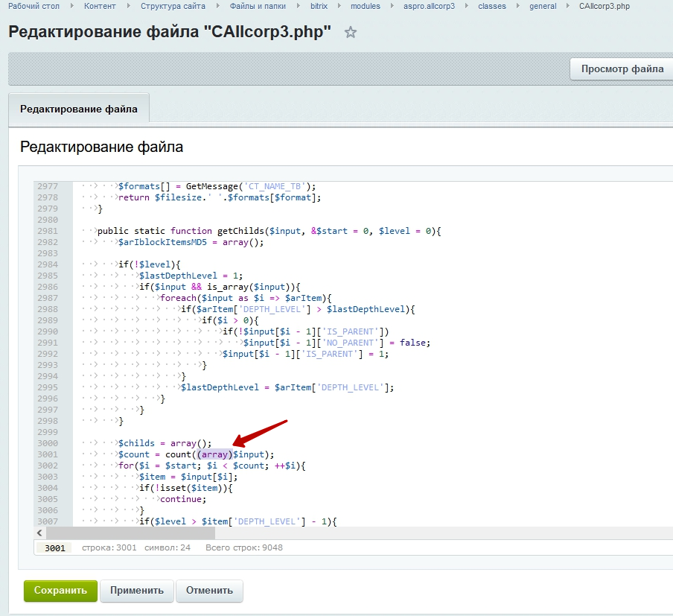Click the Применить button

click(137, 591)
